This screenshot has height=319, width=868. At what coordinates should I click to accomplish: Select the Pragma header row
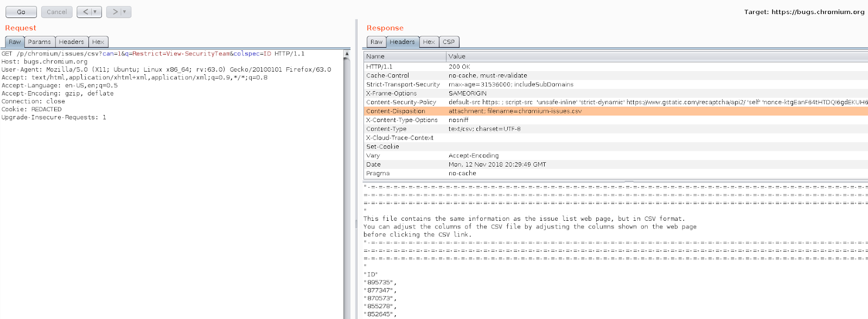[x=616, y=174]
